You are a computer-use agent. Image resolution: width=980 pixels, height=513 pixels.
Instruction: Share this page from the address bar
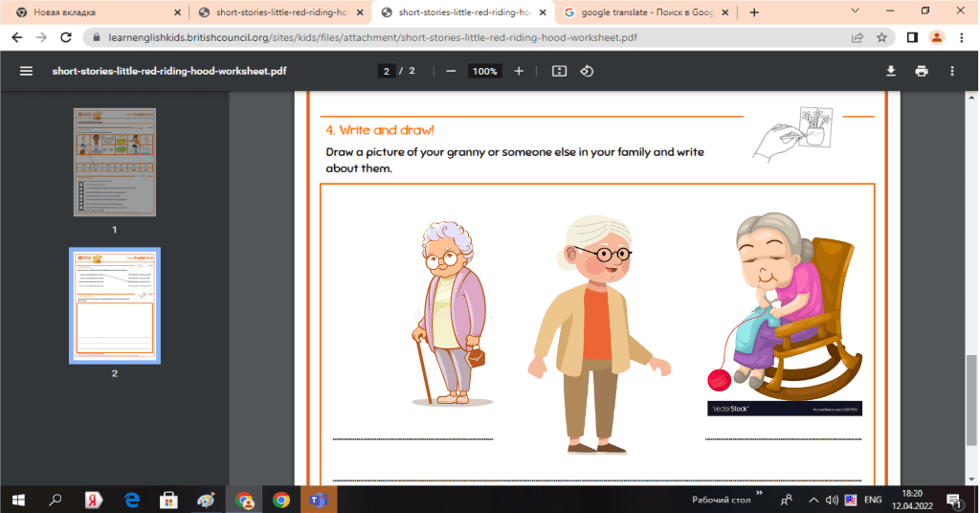coord(857,38)
